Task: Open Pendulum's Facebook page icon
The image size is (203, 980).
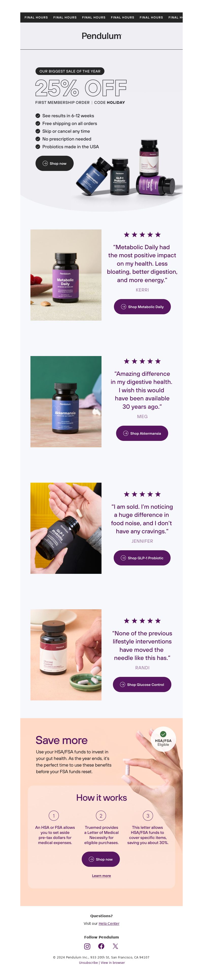Action: click(101, 946)
